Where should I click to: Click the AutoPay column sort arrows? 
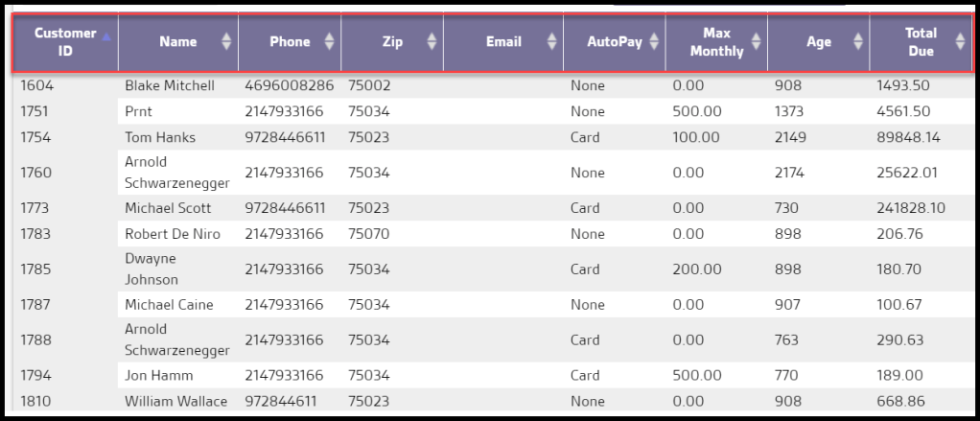pyautogui.click(x=654, y=41)
